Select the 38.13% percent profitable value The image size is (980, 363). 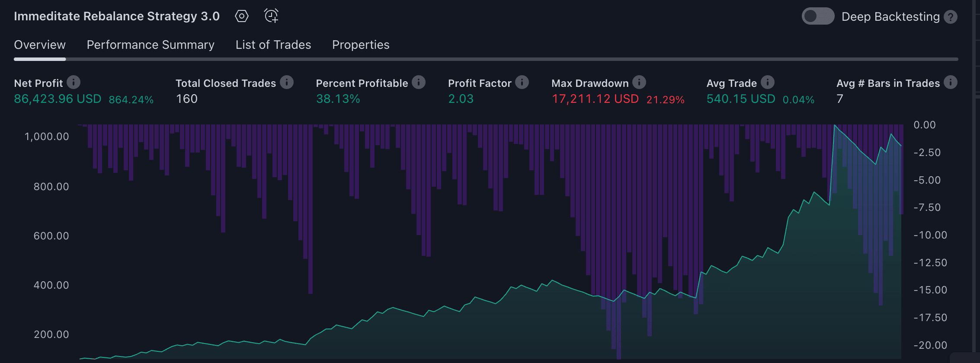[x=338, y=99]
